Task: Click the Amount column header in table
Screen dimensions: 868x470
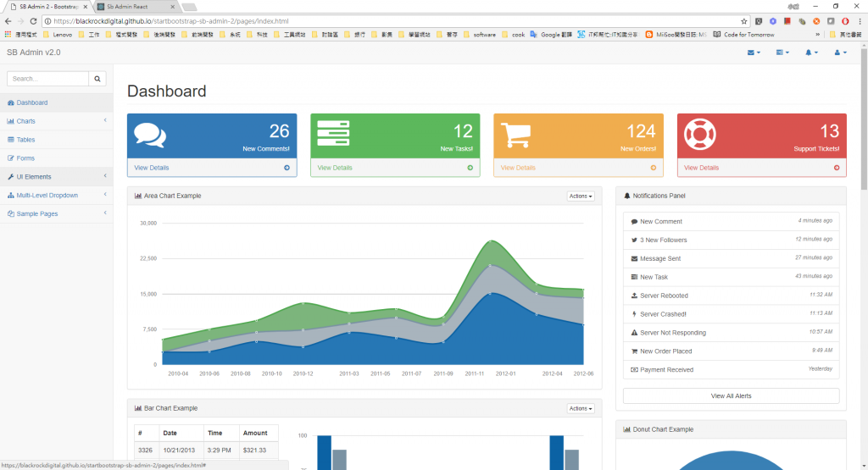Action: click(259, 433)
